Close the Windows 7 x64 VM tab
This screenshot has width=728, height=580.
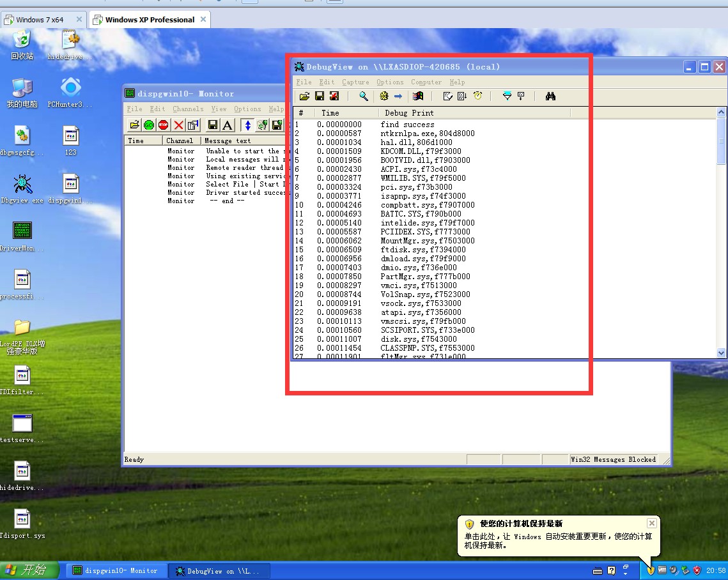click(x=79, y=20)
